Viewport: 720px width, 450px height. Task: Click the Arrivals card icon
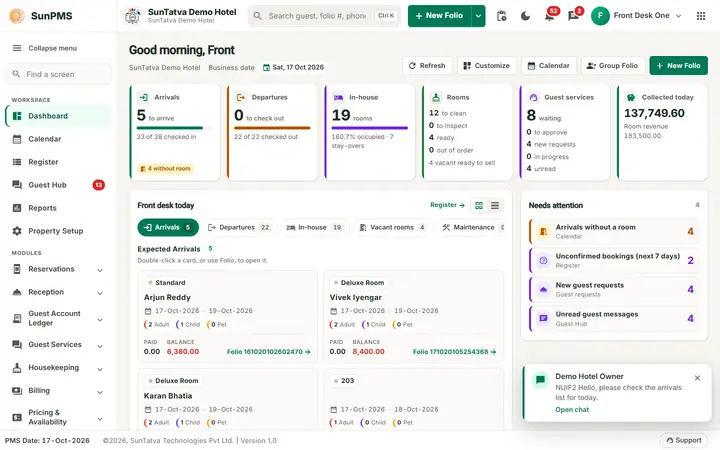point(144,97)
